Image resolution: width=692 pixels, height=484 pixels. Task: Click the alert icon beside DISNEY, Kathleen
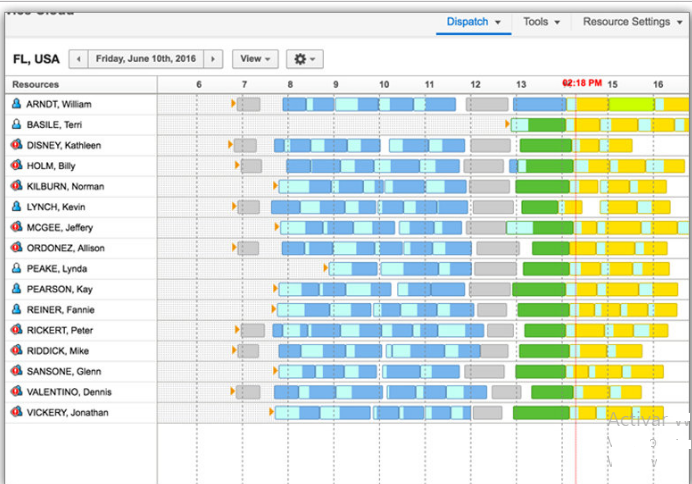point(16,145)
